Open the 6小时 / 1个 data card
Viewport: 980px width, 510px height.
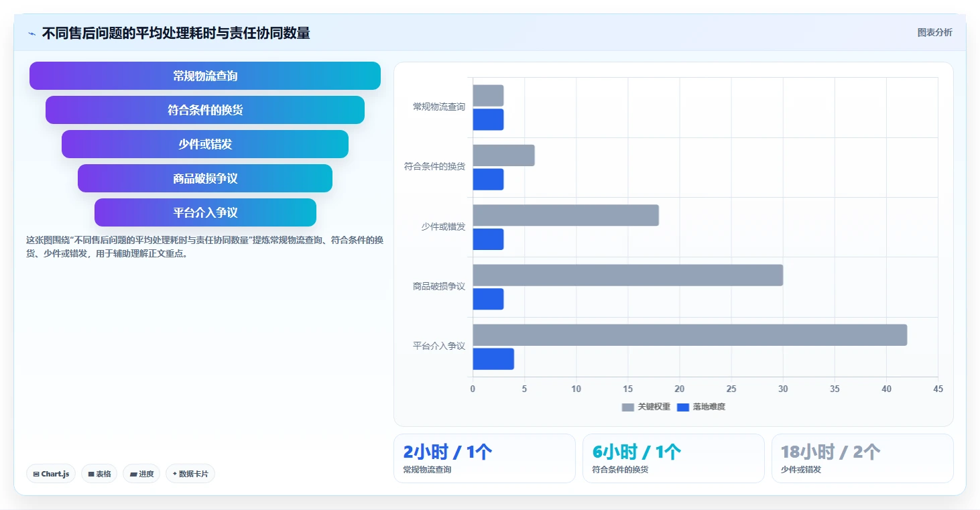pyautogui.click(x=674, y=458)
